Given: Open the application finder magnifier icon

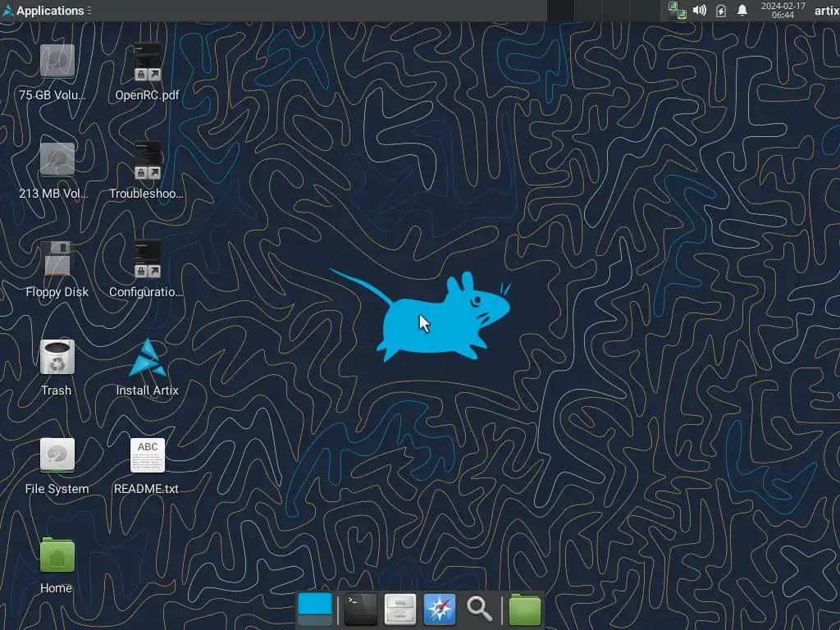Looking at the screenshot, I should click(x=479, y=609).
